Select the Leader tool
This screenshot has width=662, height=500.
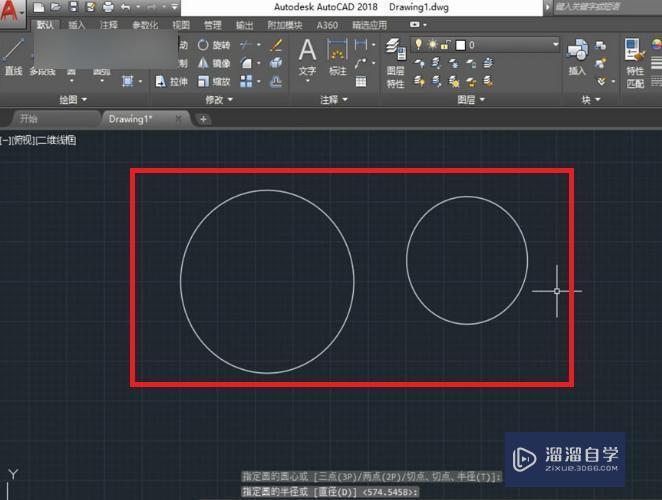[361, 63]
